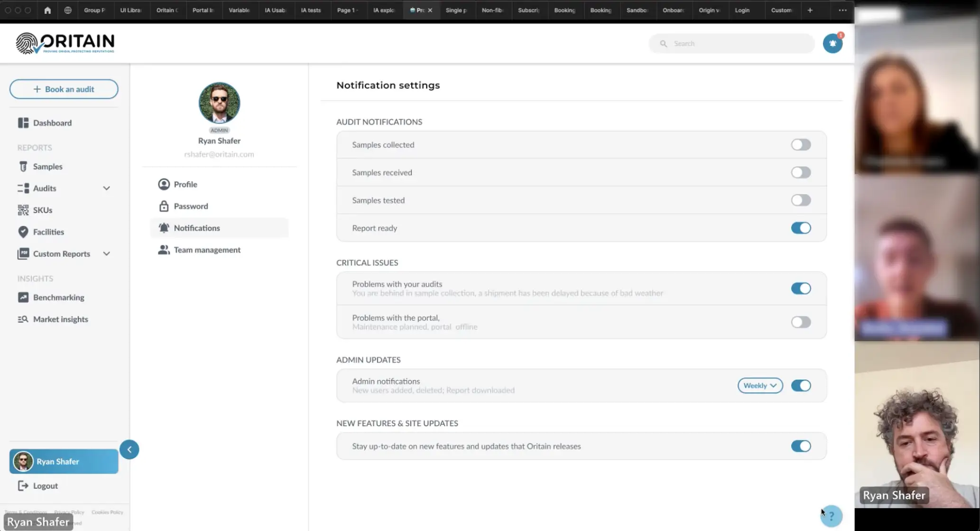
Task: Click the Logout icon
Action: pos(23,485)
